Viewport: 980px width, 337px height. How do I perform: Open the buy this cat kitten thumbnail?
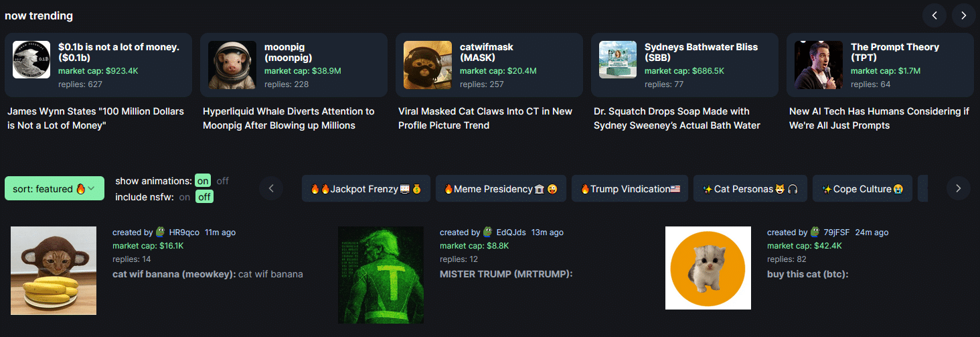(x=708, y=268)
